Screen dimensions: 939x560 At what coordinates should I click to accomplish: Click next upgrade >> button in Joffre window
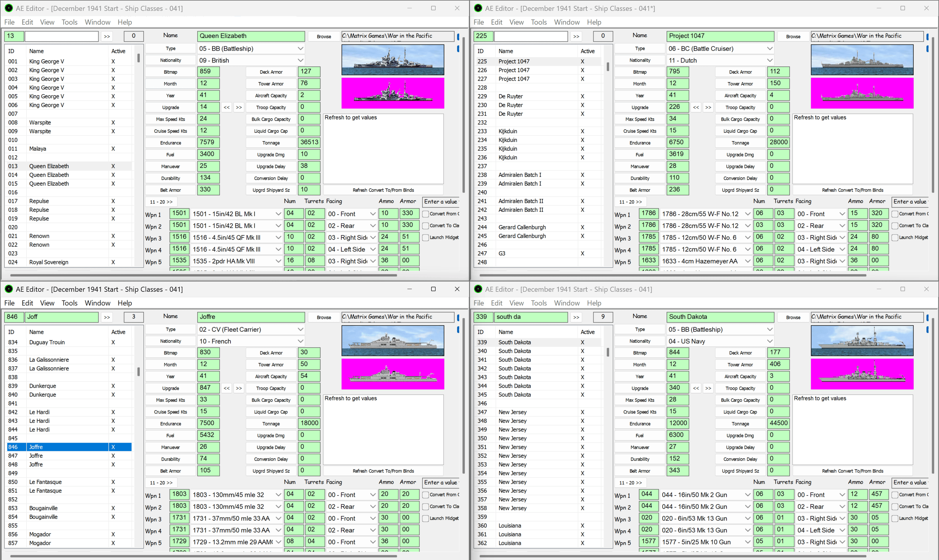point(239,388)
